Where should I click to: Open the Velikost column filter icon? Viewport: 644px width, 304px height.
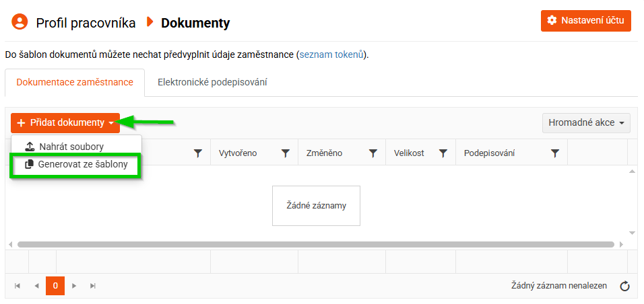(x=443, y=153)
